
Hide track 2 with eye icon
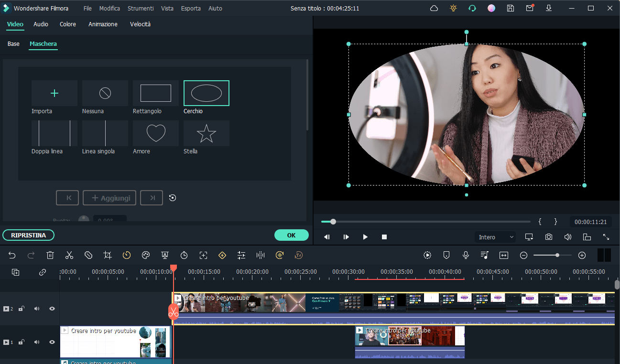pos(52,309)
